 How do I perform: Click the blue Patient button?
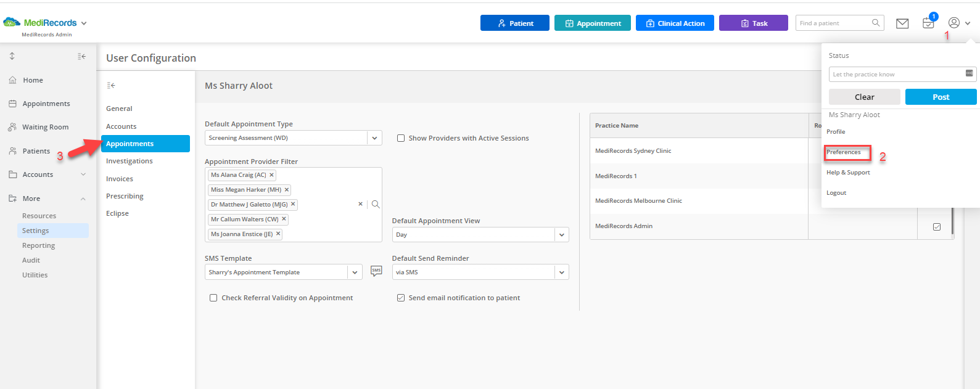click(x=515, y=23)
